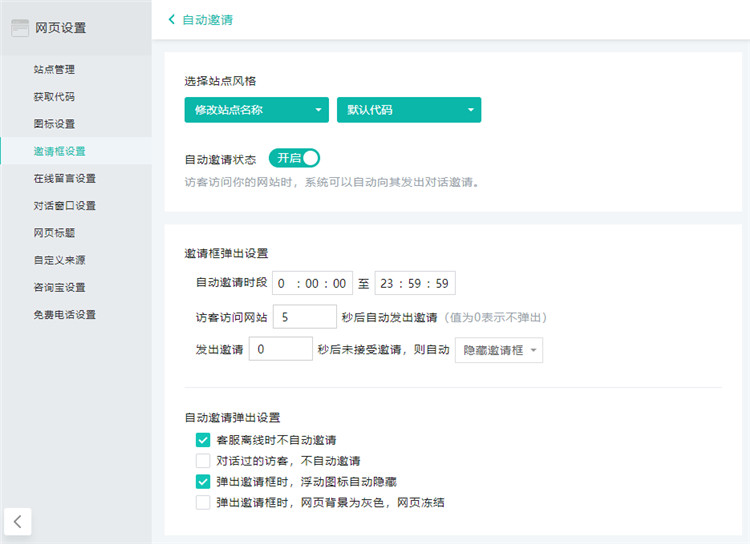
Task: Click the back chevron beside 自动邀请
Action: pos(171,19)
